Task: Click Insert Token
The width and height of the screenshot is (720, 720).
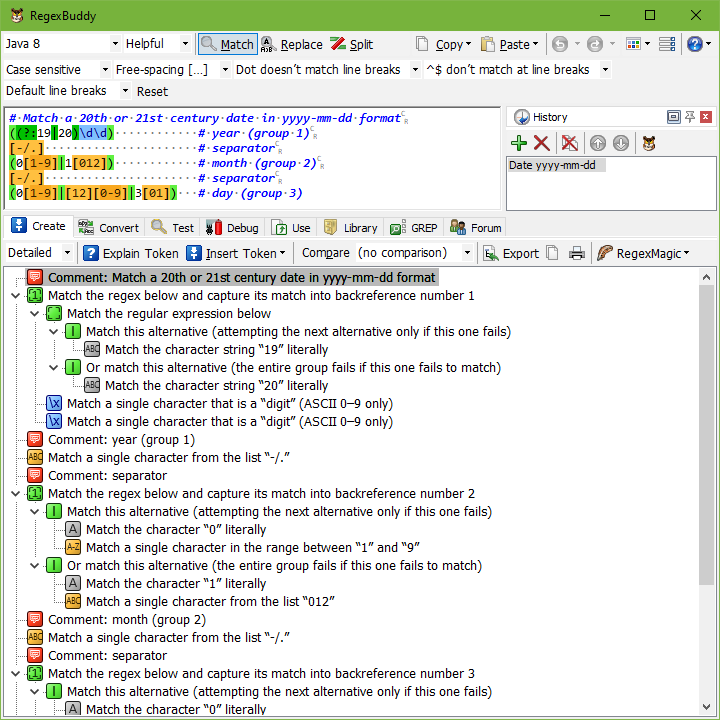Action: pos(236,253)
